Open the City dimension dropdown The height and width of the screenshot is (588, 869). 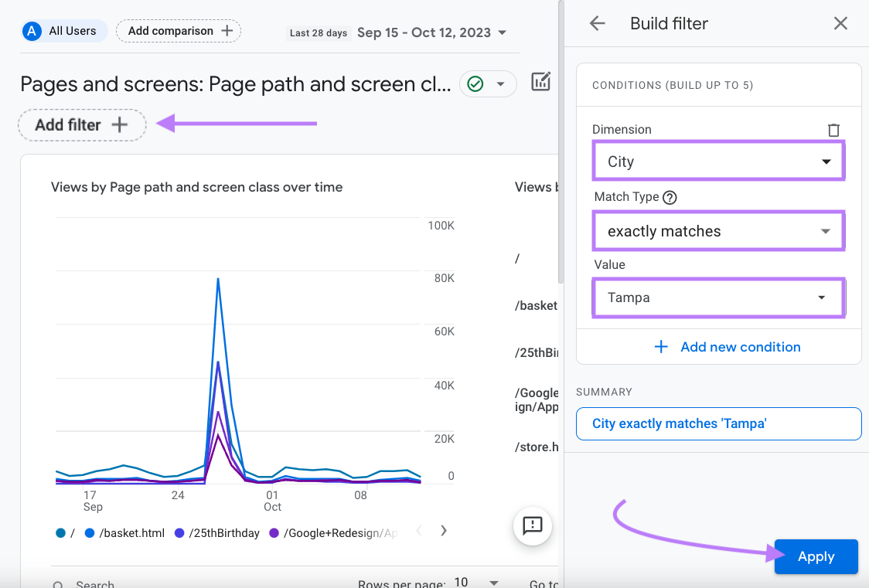click(x=826, y=161)
